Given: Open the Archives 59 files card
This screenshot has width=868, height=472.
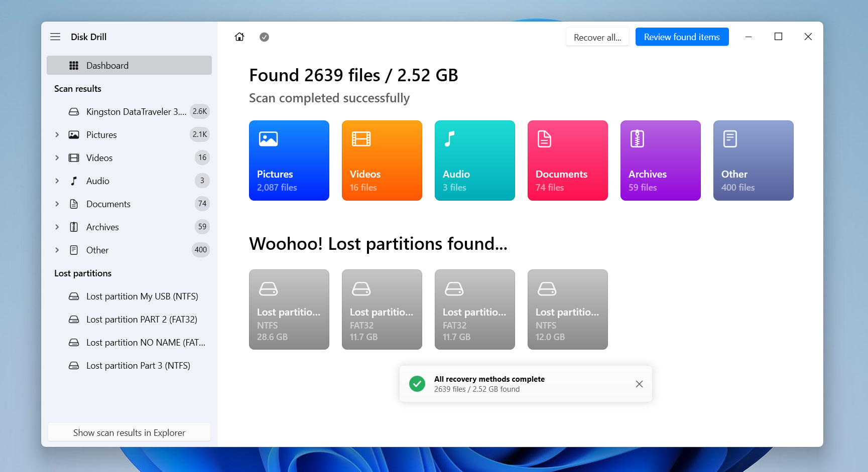Looking at the screenshot, I should coord(661,161).
